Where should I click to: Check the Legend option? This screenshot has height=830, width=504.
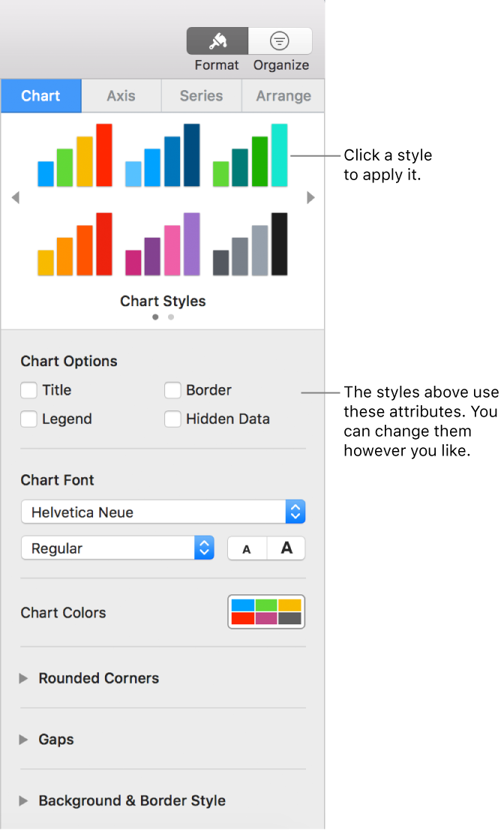(x=28, y=419)
